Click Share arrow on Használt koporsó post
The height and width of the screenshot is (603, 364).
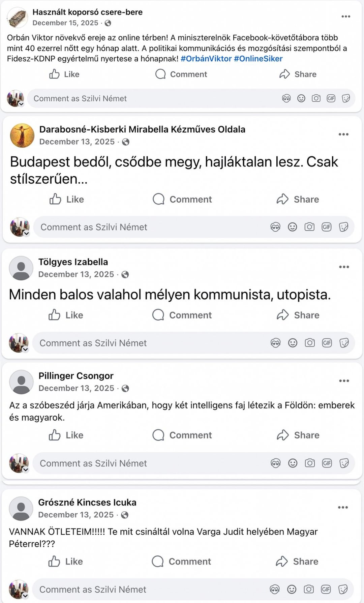pyautogui.click(x=285, y=74)
